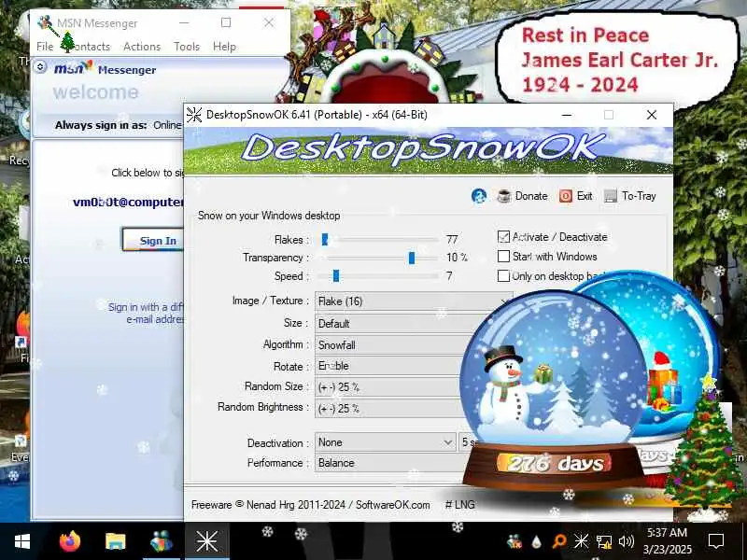Click the Donate coffee cup icon
The width and height of the screenshot is (747, 560).
tap(504, 196)
